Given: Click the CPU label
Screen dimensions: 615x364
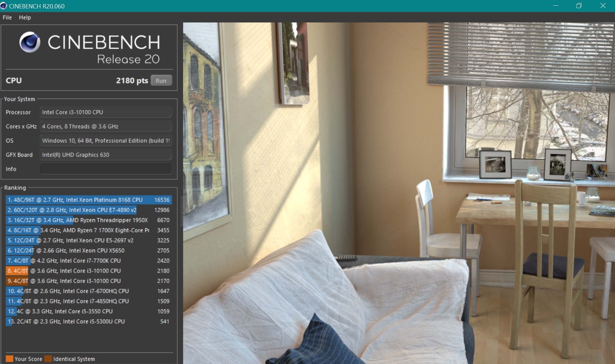Looking at the screenshot, I should 14,81.
